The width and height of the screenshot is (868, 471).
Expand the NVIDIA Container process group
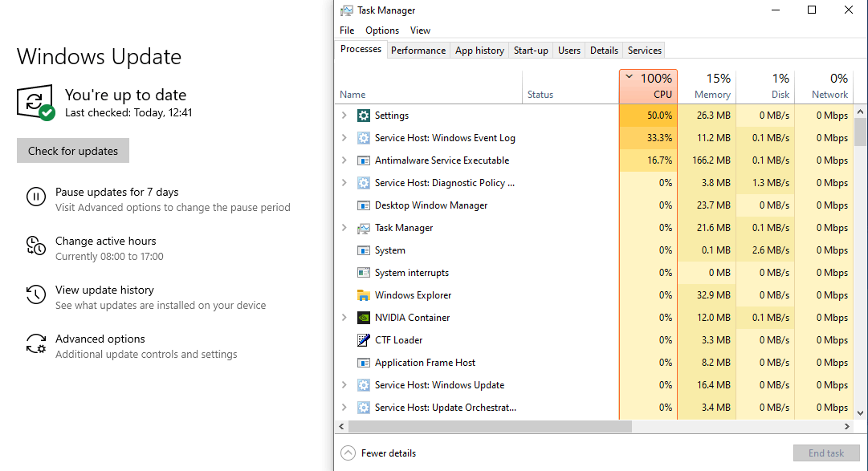[x=344, y=318]
